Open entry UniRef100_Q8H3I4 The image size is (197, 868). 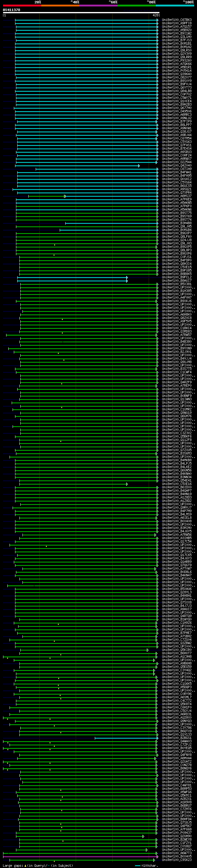coord(177,264)
